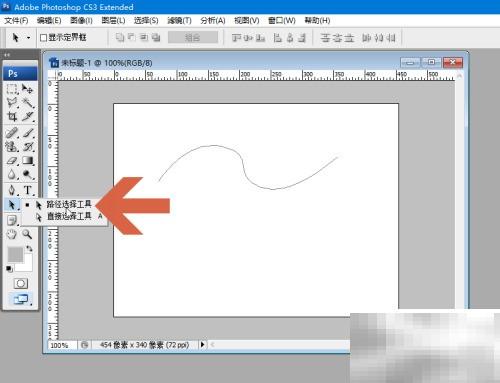Viewport: 500px width, 383px height.
Task: Select the Dodge tool
Action: (x=27, y=174)
